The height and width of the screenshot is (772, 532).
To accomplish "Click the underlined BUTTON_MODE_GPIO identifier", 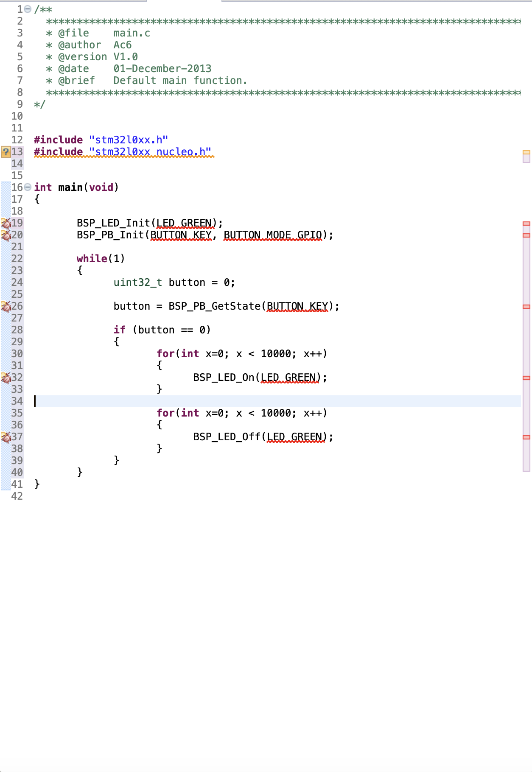I will pyautogui.click(x=273, y=235).
